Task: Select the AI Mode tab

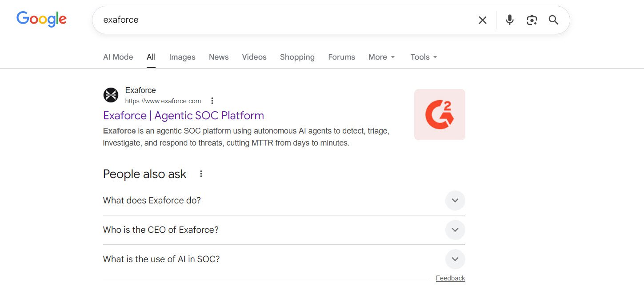Action: (x=118, y=57)
